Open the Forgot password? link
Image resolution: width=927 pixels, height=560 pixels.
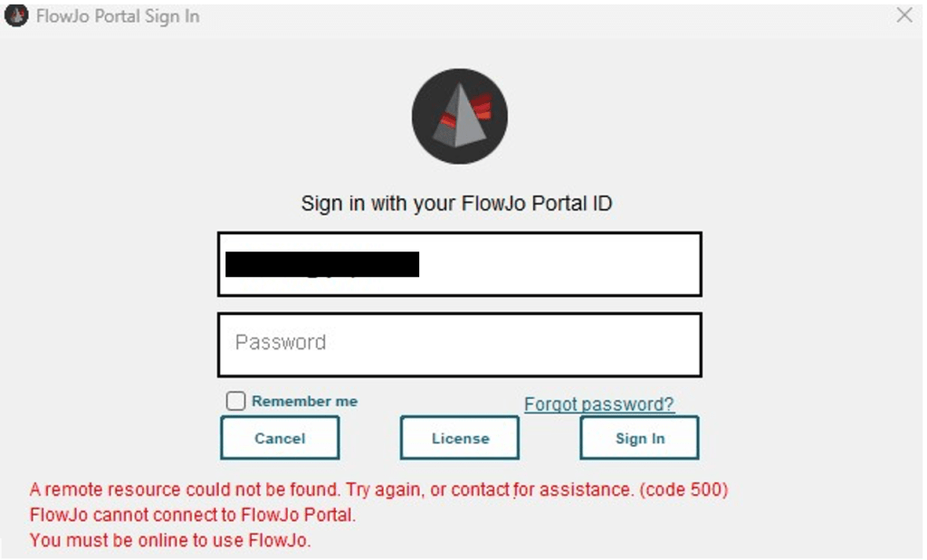pyautogui.click(x=599, y=404)
